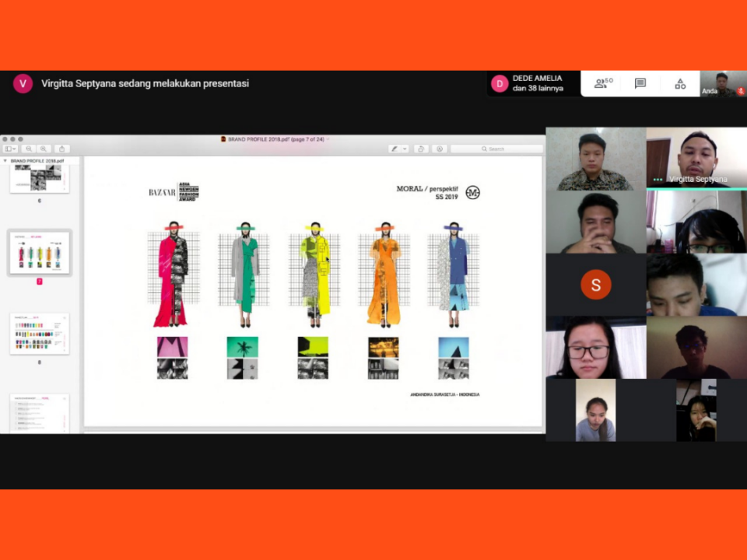
Task: Click the "BRAND PROFILE 2018.pdf (page 7 of 24)" title
Action: (x=275, y=139)
